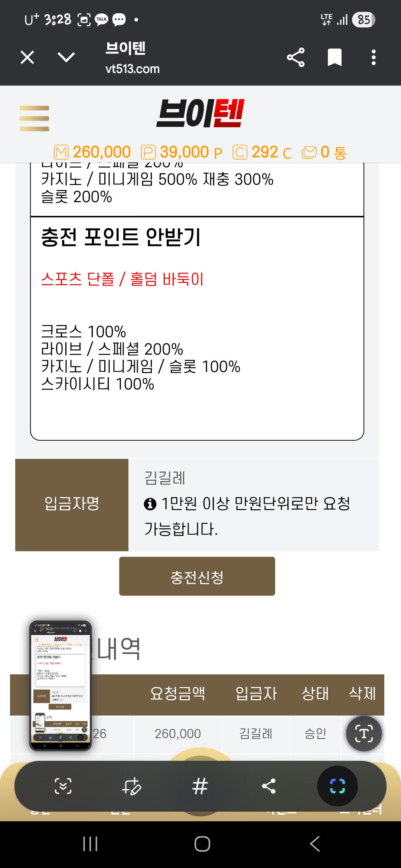Open the screenshot crop and draw tool
Viewport: 401px width, 868px height.
coord(131,786)
